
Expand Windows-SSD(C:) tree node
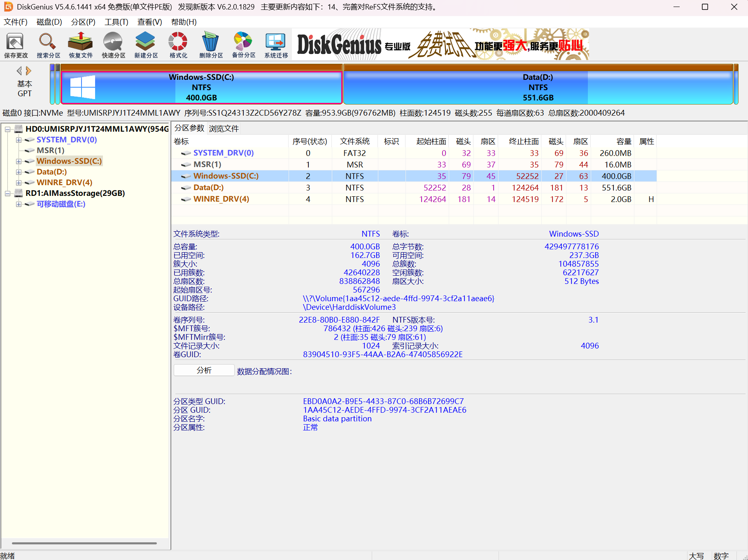(19, 161)
